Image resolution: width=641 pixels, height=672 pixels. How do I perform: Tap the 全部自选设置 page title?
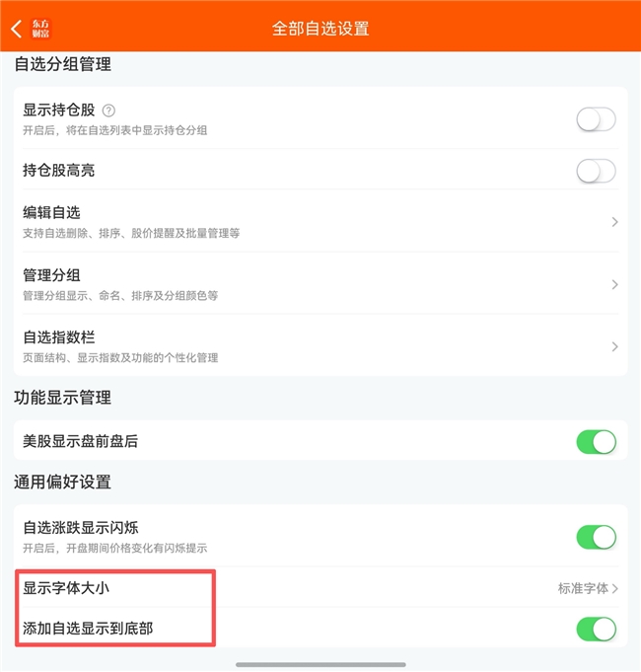point(320,29)
